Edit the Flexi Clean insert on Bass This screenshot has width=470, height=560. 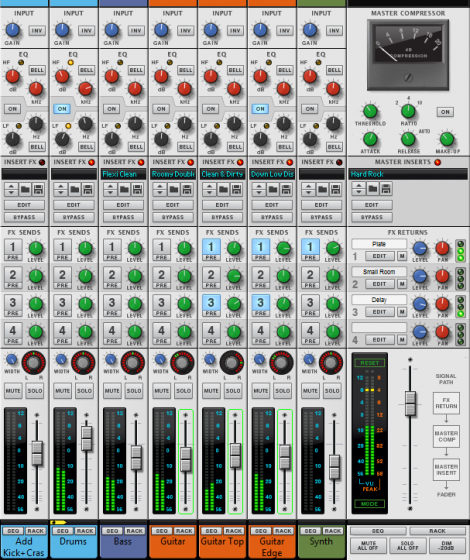(x=123, y=205)
